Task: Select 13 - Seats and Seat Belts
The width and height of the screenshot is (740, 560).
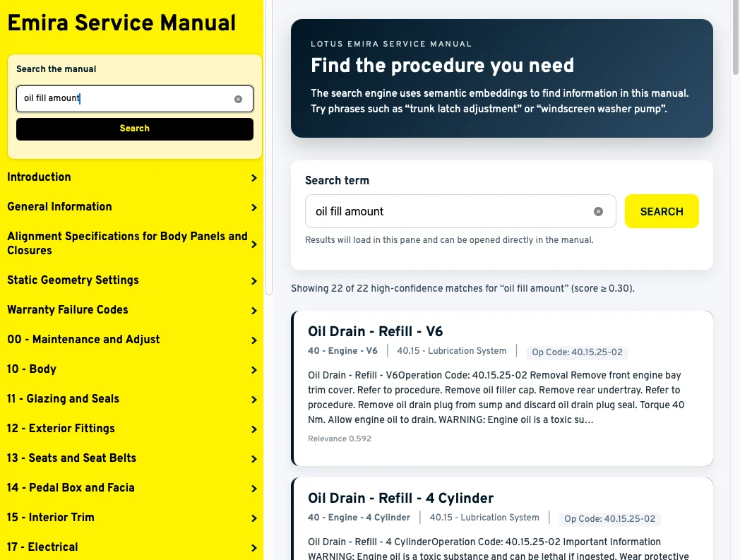Action: (71, 458)
